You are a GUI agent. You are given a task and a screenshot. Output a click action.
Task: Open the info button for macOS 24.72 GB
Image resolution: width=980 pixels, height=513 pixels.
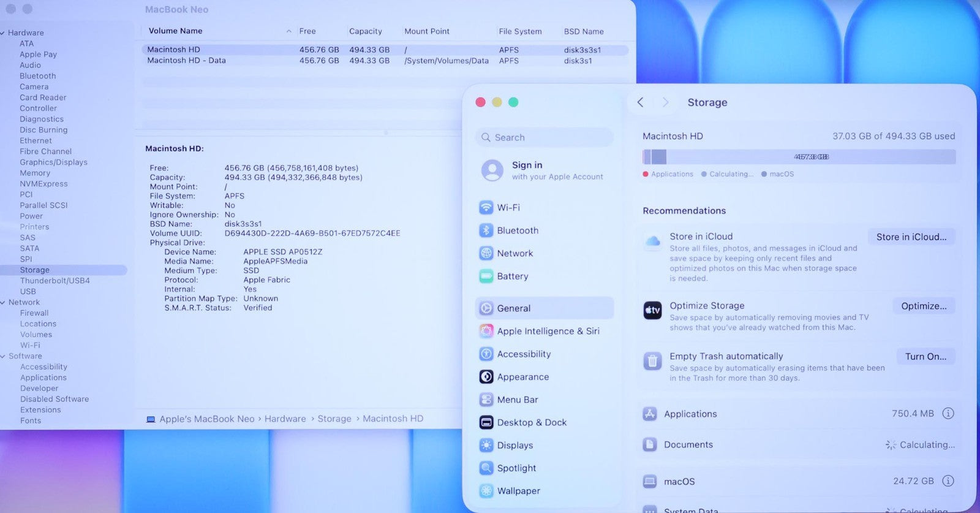tap(948, 481)
